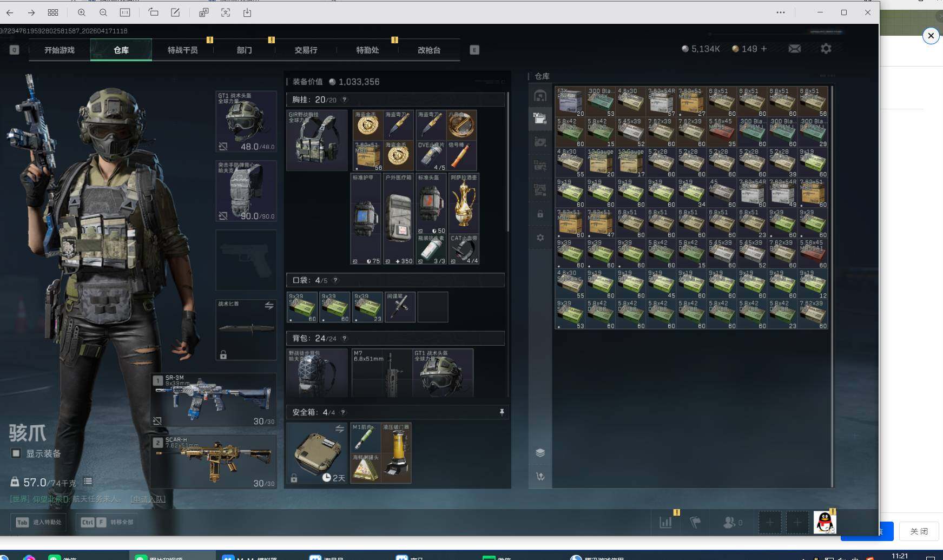Click the weight details list icon

[88, 481]
